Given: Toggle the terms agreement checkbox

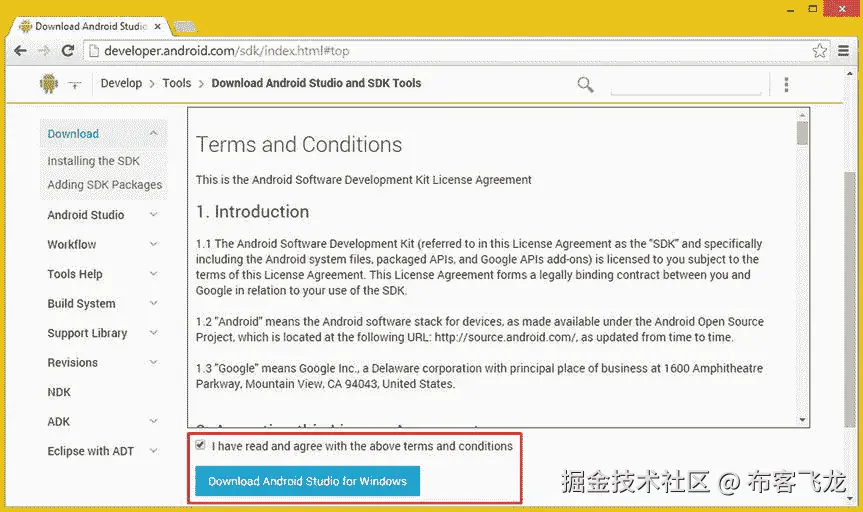Looking at the screenshot, I should 200,445.
